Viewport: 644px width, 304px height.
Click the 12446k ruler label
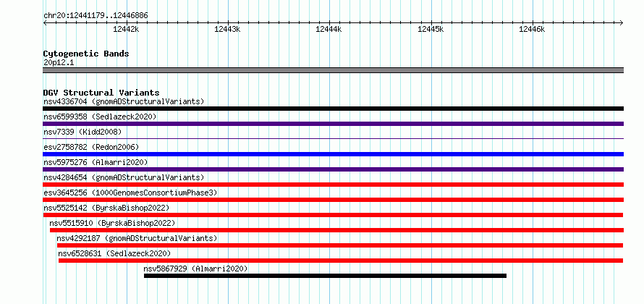(x=532, y=29)
